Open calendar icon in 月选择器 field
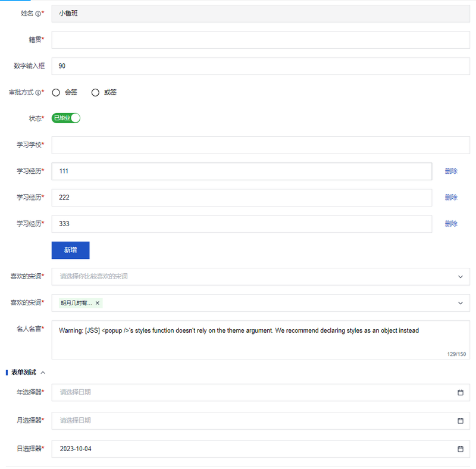476x469 pixels. pyautogui.click(x=460, y=421)
